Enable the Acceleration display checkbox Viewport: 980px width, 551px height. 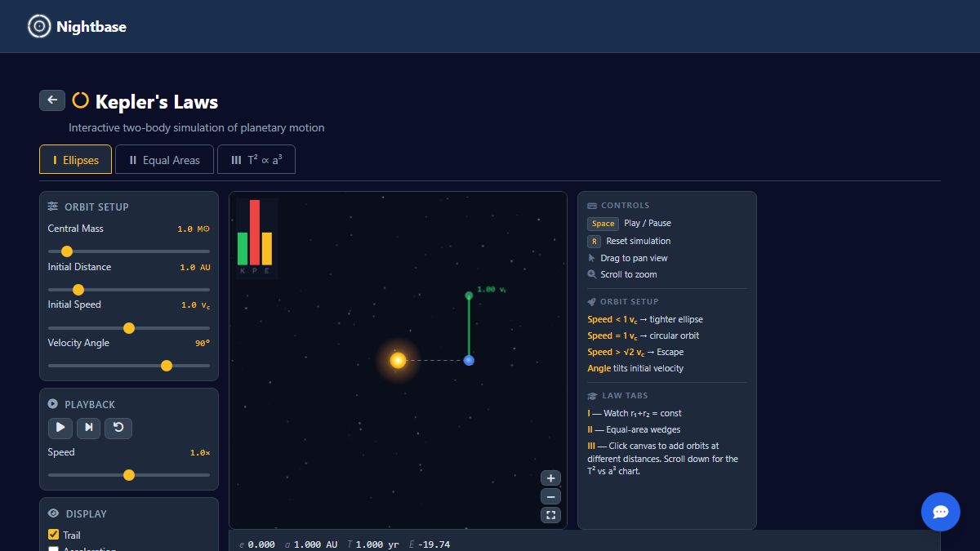click(52, 549)
